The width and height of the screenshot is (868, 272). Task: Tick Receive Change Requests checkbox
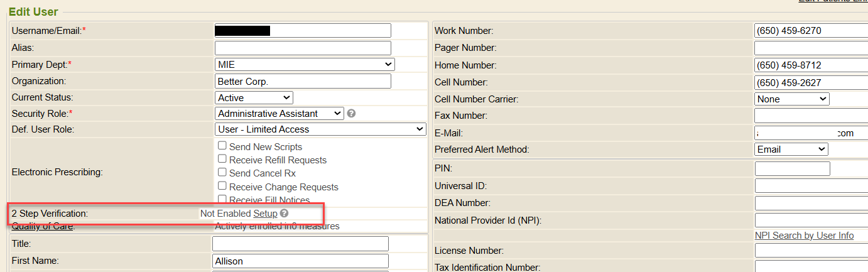(x=222, y=187)
